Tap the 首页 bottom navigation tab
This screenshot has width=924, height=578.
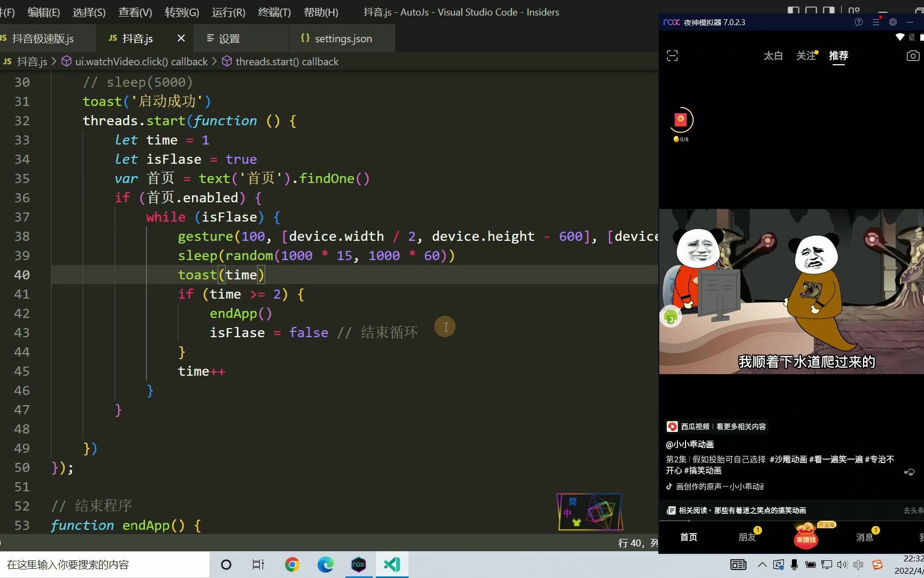[x=689, y=537]
